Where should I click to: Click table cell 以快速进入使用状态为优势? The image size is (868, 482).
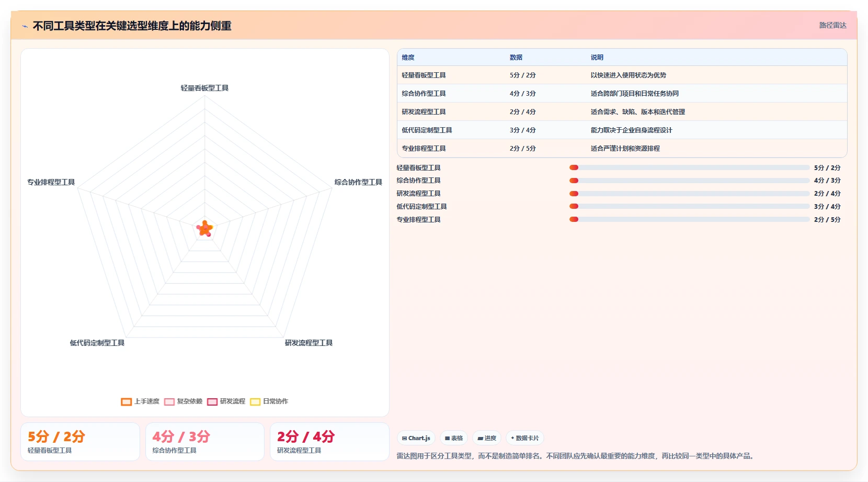pos(629,75)
